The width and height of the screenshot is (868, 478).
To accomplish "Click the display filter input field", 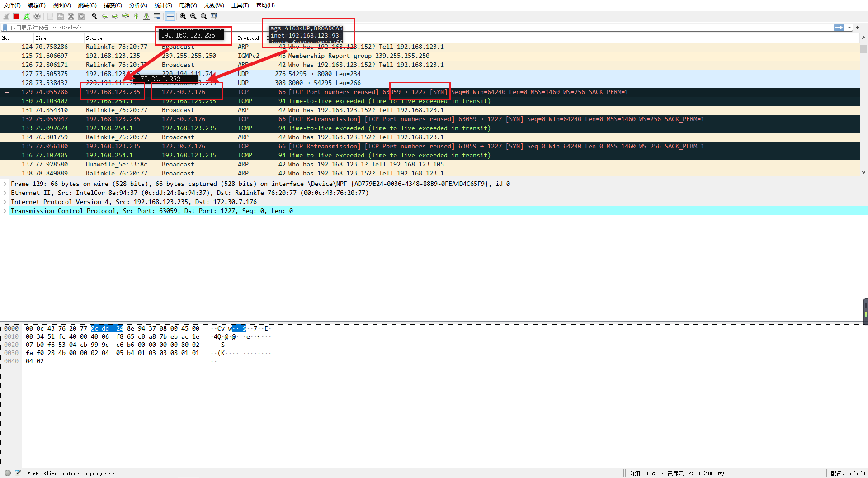I will point(420,28).
